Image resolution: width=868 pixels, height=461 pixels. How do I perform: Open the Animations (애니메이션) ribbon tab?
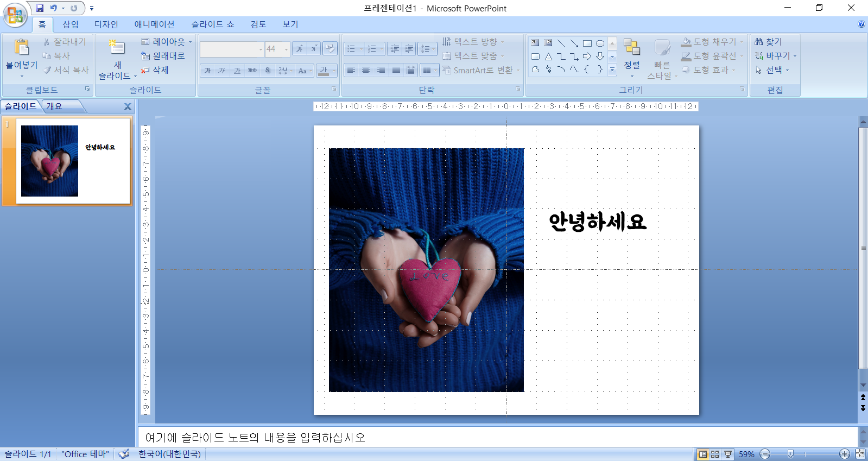[x=155, y=24]
